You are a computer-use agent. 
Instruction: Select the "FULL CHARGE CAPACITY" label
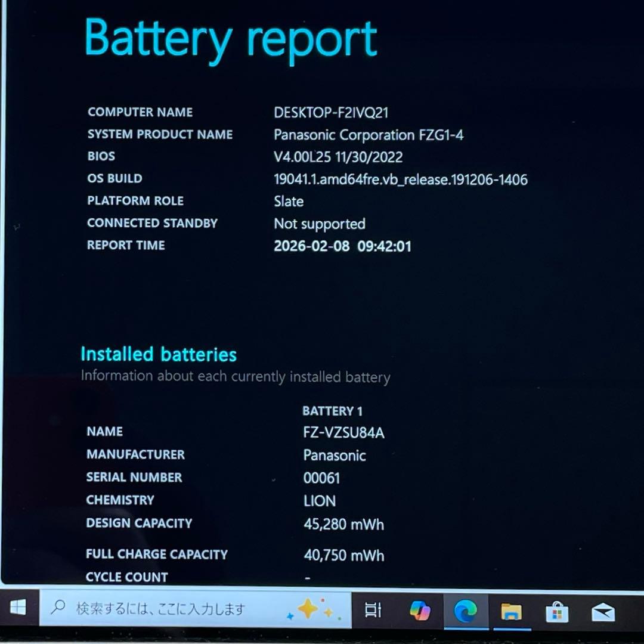coord(156,554)
